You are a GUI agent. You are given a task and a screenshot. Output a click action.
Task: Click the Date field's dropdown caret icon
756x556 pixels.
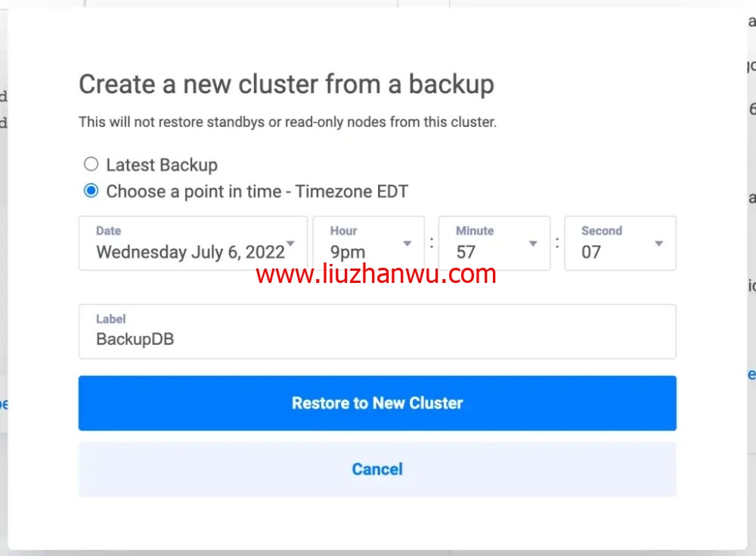coord(290,244)
